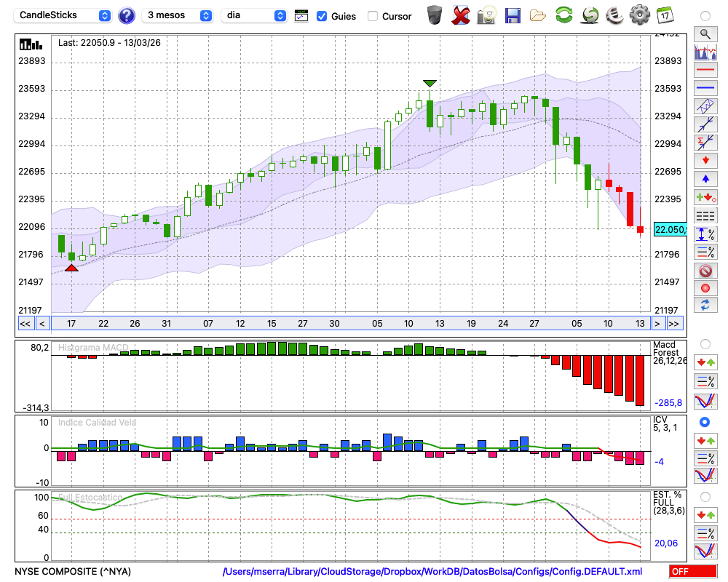
Task: Click ICV panel red/green arrows icon
Action: click(705, 440)
